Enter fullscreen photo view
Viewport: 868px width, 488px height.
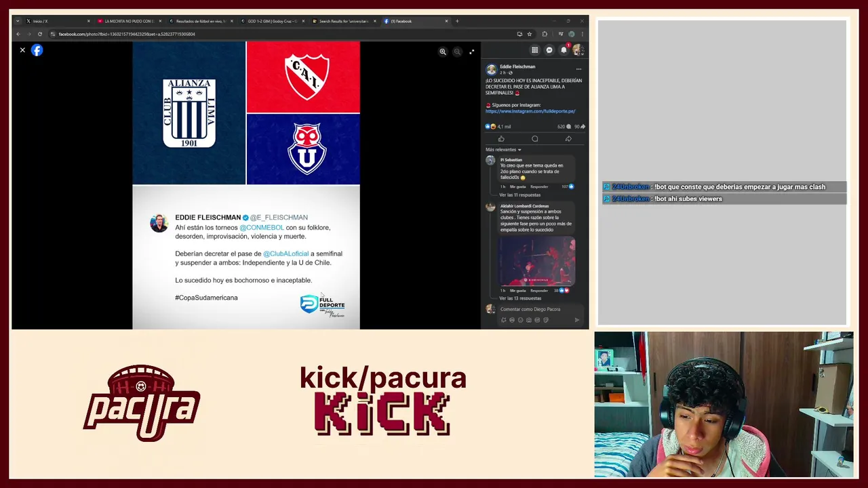point(472,52)
